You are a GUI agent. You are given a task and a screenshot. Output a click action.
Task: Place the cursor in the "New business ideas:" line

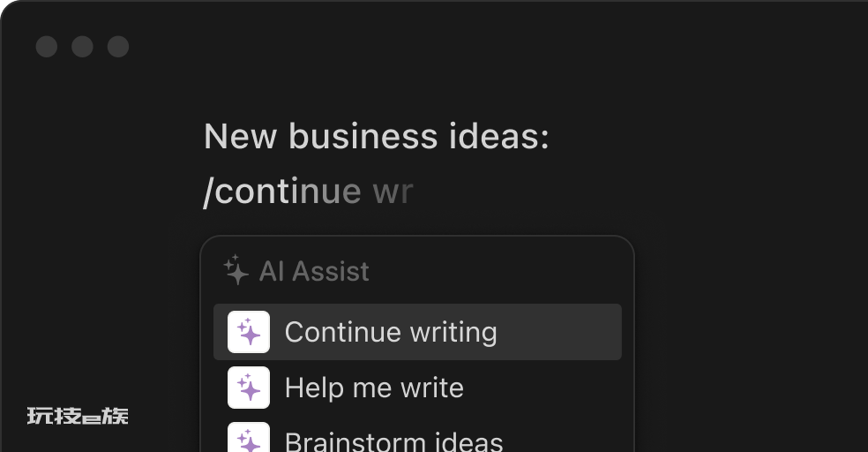(x=377, y=136)
